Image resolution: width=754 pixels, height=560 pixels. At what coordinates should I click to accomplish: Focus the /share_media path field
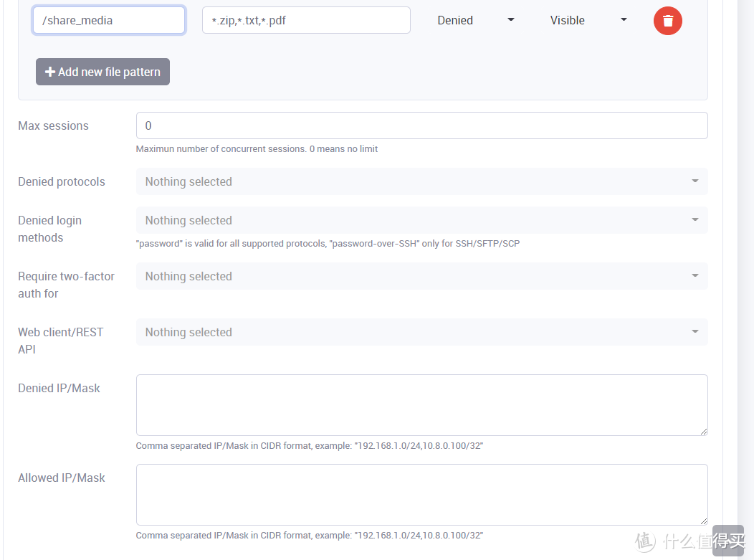(109, 20)
